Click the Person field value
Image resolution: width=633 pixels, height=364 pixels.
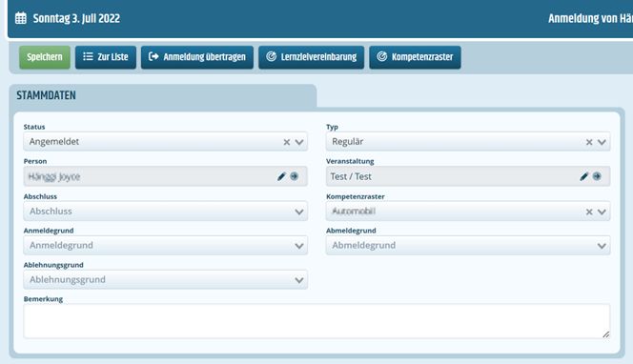tap(54, 176)
